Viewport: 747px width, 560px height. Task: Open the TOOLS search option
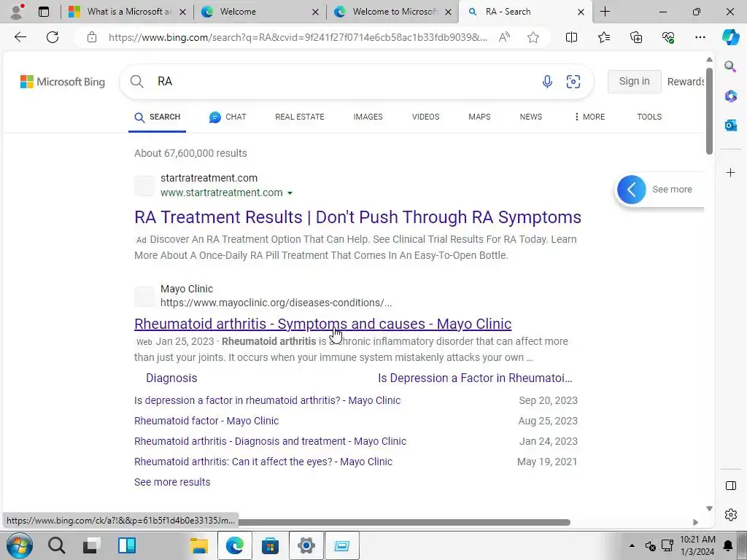(649, 117)
